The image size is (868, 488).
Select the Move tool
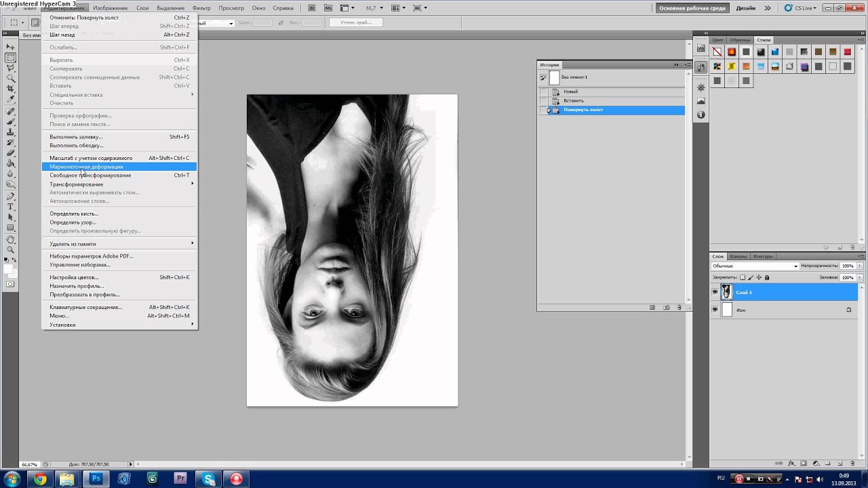[10, 47]
